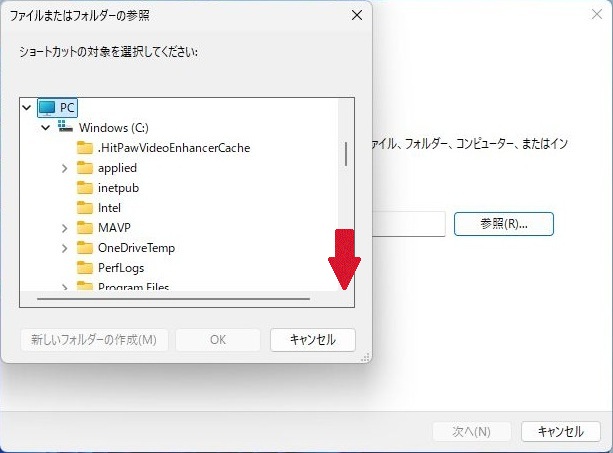This screenshot has width=613, height=453.
Task: Click the vertical scrollbar in folder tree
Action: (x=346, y=153)
